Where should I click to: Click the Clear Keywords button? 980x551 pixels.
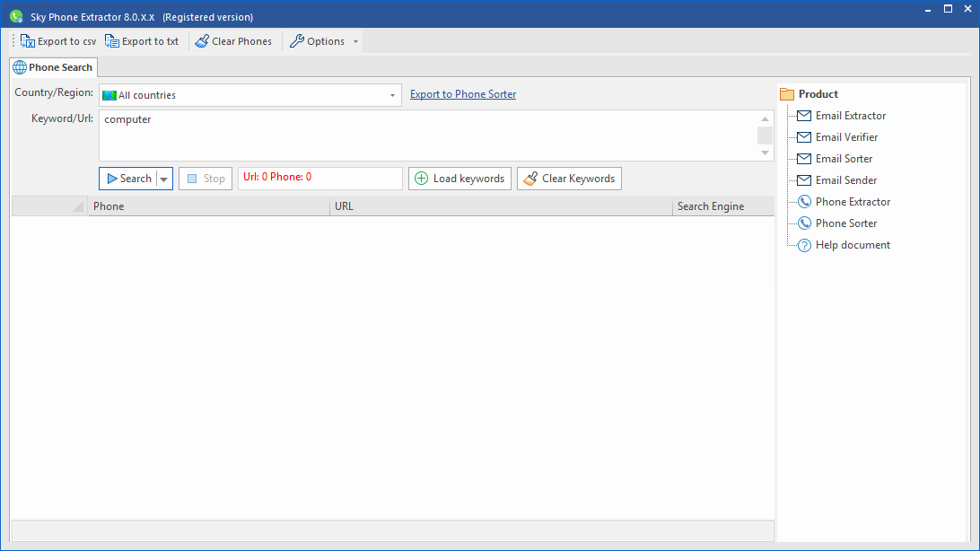569,179
